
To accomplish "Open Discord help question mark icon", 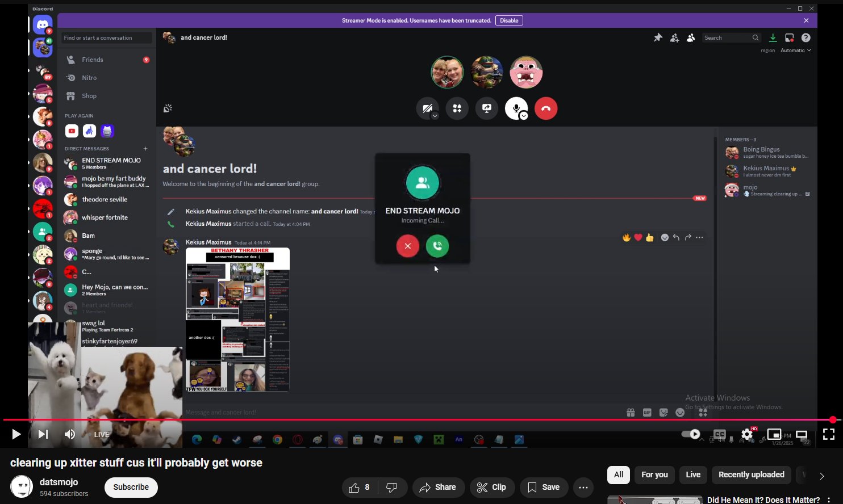I will pyautogui.click(x=806, y=37).
